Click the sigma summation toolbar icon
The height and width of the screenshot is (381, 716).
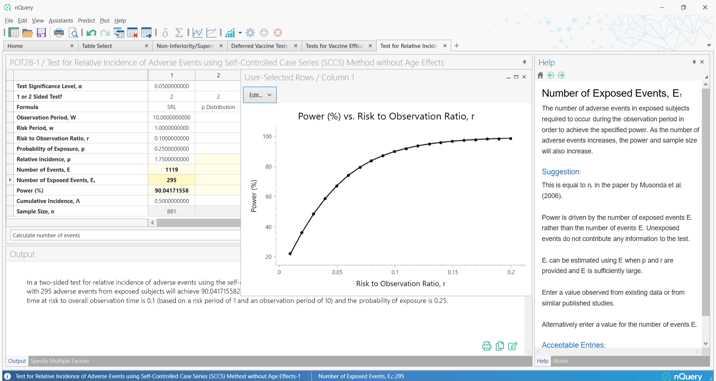[179, 32]
